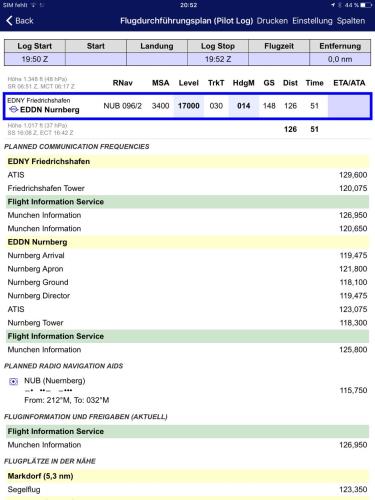Viewport: 375px width, 500px height.
Task: Tap the Log Stop time 19:52 Z
Action: point(218,59)
